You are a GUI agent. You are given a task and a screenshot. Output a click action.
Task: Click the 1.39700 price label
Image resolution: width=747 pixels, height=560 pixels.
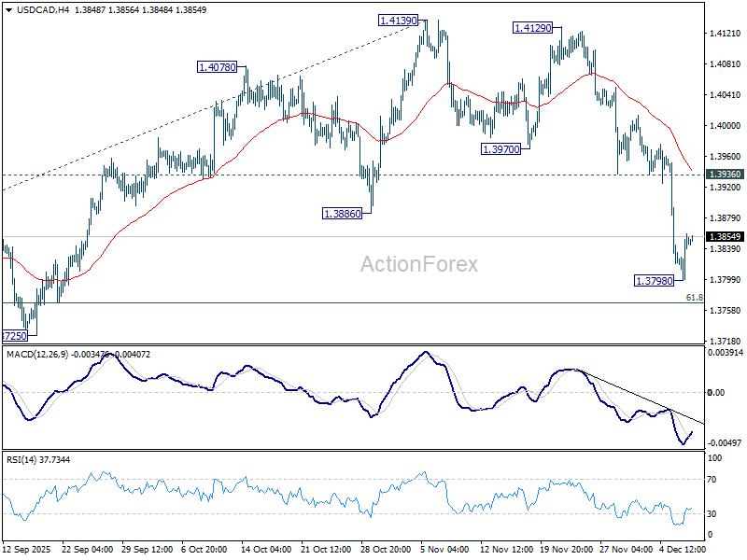(x=501, y=149)
